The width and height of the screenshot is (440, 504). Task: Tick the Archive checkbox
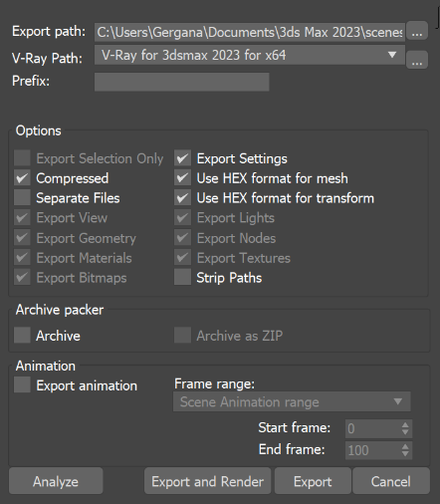(x=22, y=335)
